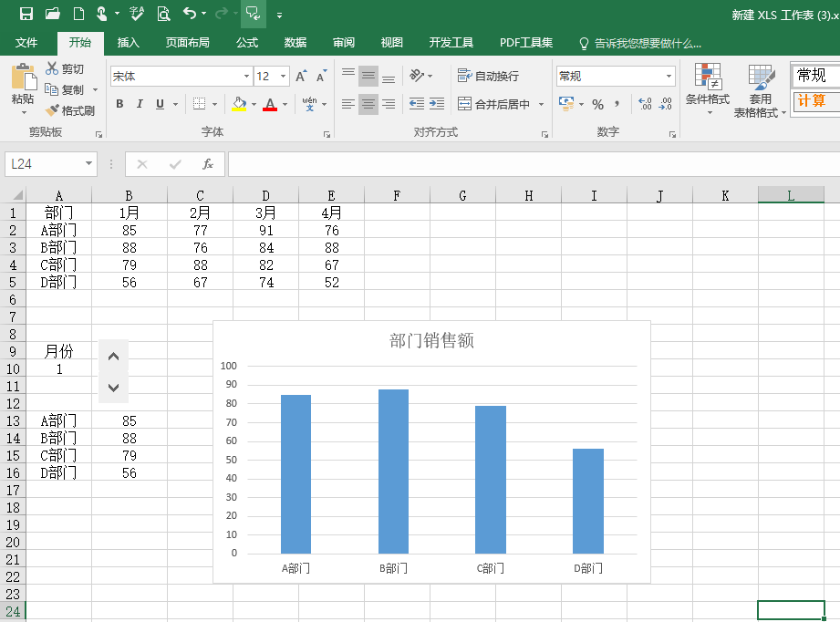This screenshot has width=840, height=622.
Task: Open customize quick access toolbar dropdown
Action: (x=279, y=15)
